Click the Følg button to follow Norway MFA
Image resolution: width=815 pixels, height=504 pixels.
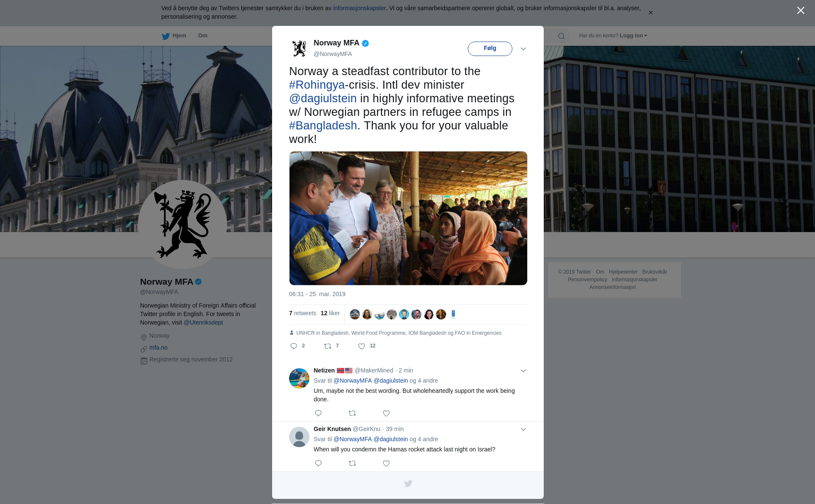[490, 49]
